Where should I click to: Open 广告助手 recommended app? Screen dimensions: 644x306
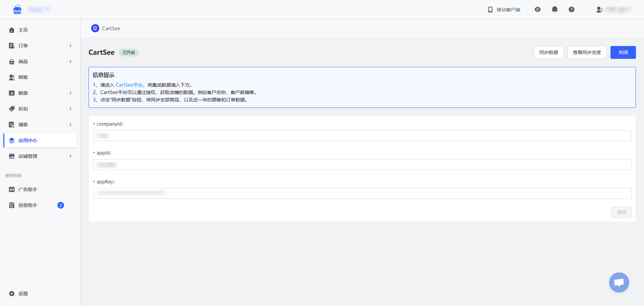[x=40, y=189]
